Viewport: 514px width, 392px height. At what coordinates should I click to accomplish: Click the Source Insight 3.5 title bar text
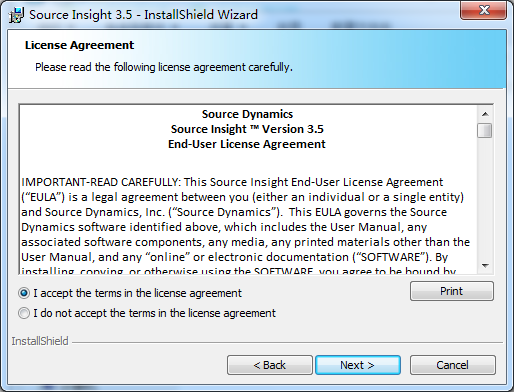pos(143,15)
